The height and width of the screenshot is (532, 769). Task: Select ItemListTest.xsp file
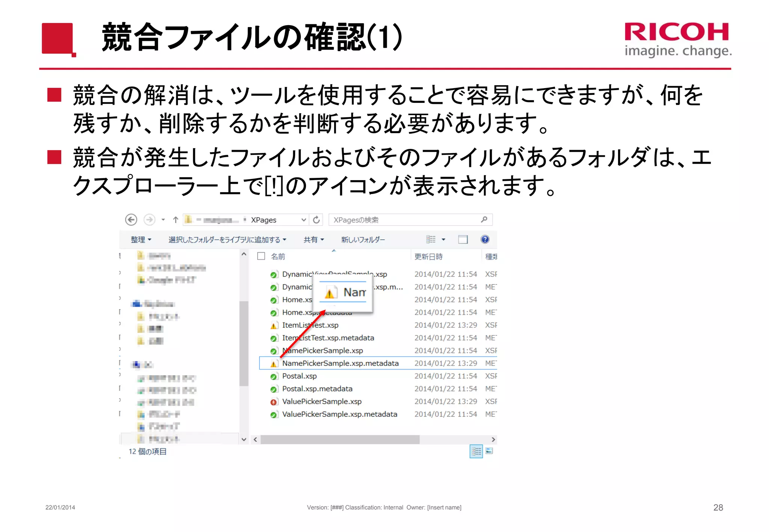click(x=310, y=325)
